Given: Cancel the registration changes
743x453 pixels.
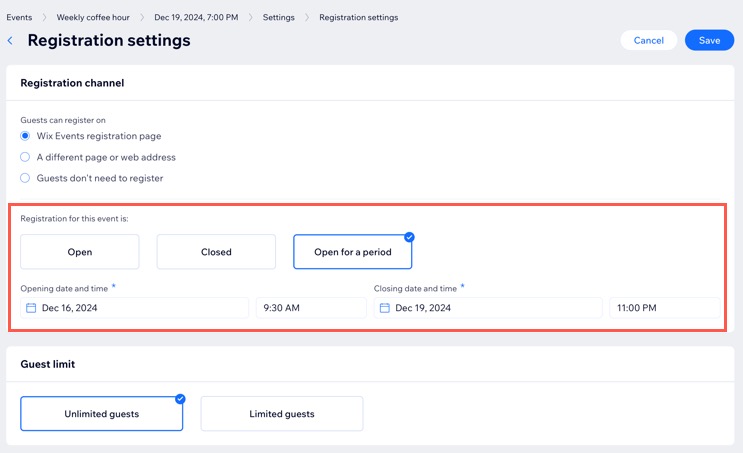Looking at the screenshot, I should pos(649,40).
